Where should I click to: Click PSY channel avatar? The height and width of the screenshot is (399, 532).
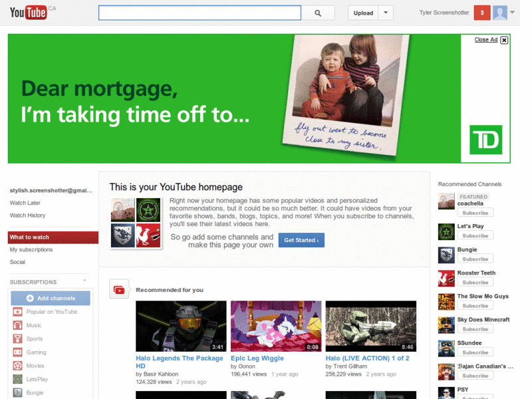(x=446, y=393)
